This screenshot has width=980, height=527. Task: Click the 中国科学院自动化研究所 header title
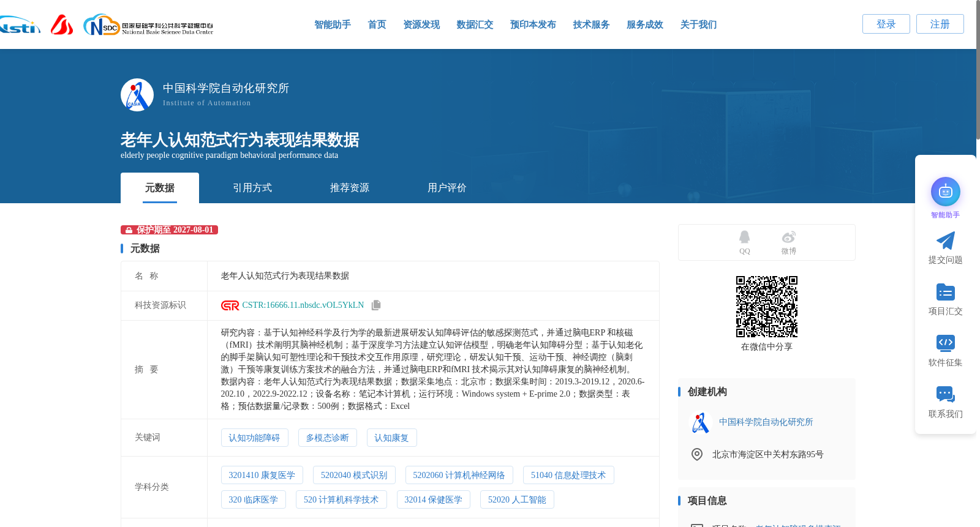pos(226,88)
